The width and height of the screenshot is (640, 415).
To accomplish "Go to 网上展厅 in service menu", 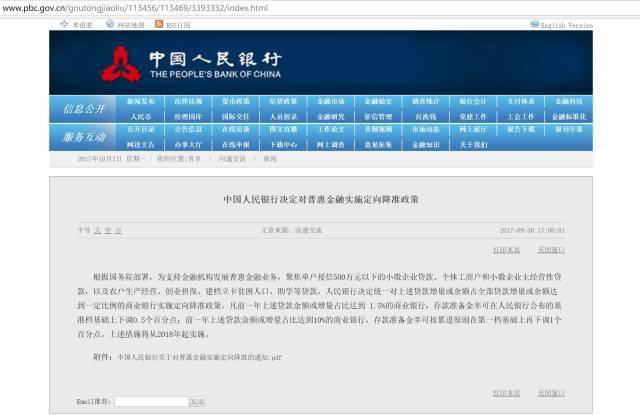I will click(473, 129).
